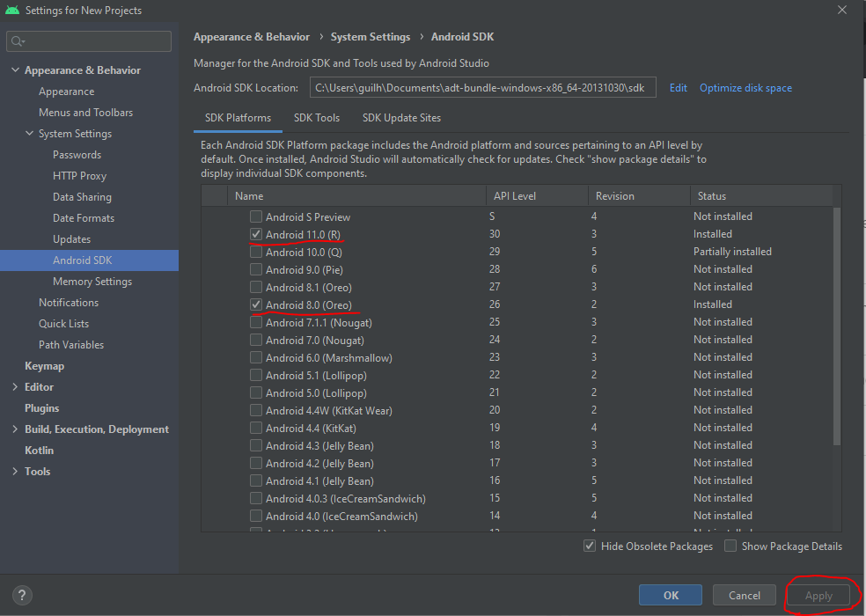Viewport: 866px width, 616px height.
Task: Click the Android Studio logo in title bar
Action: 12,10
